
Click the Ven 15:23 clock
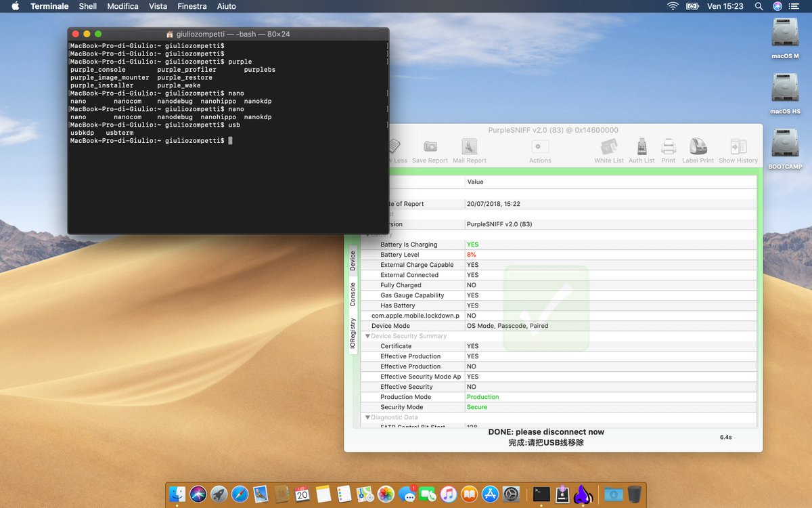725,6
